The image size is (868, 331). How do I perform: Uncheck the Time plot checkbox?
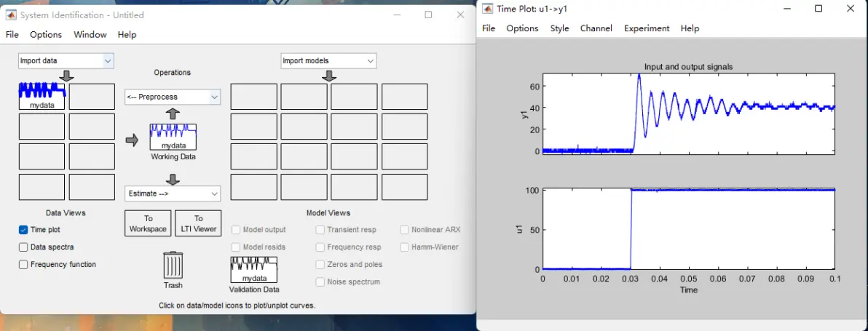click(x=23, y=229)
